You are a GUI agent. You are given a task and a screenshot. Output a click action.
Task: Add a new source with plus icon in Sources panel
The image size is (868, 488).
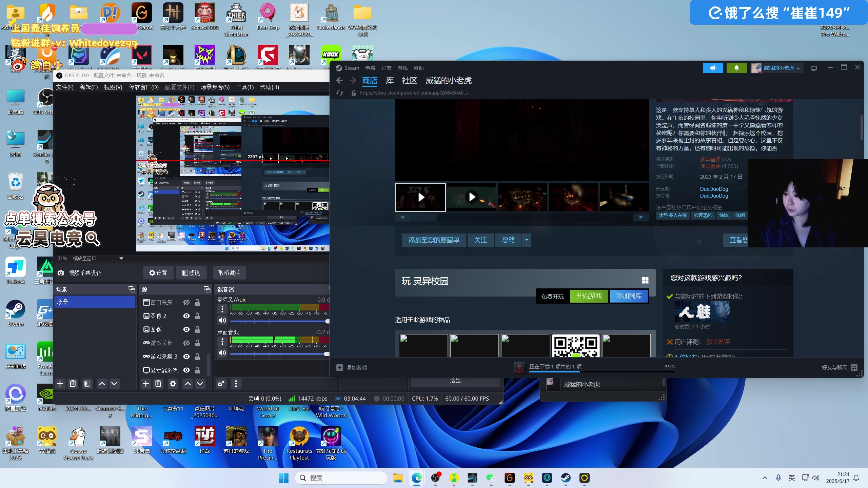(146, 384)
